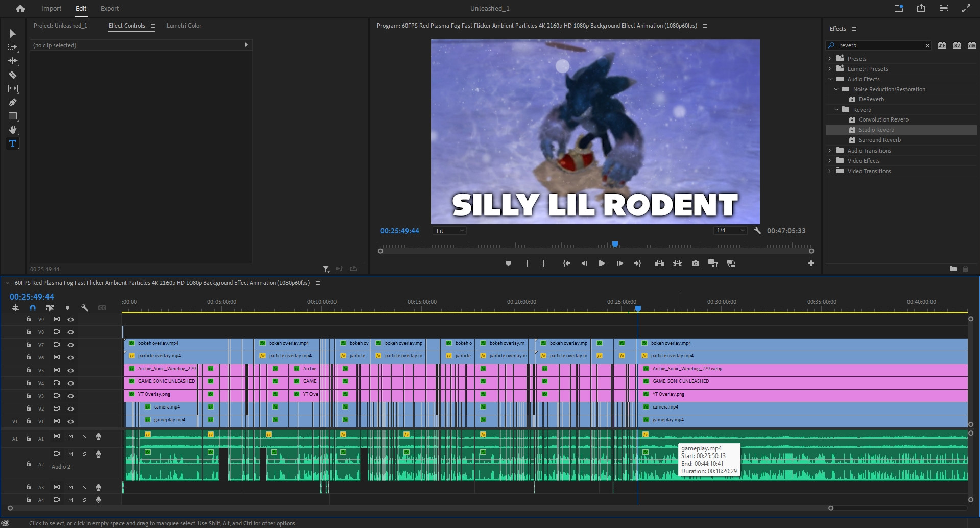Click the effects search input field
Viewport: 980px width, 528px height.
pyautogui.click(x=879, y=45)
